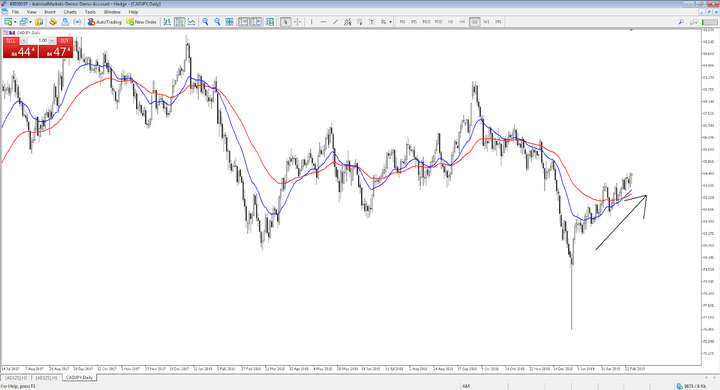Open the profiles icon
Image resolution: width=720 pixels, height=390 pixels.
click(x=23, y=22)
